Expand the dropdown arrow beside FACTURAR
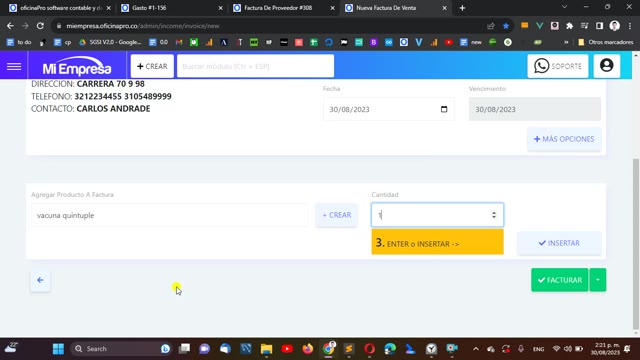Viewport: 640px width, 360px height. [x=598, y=280]
